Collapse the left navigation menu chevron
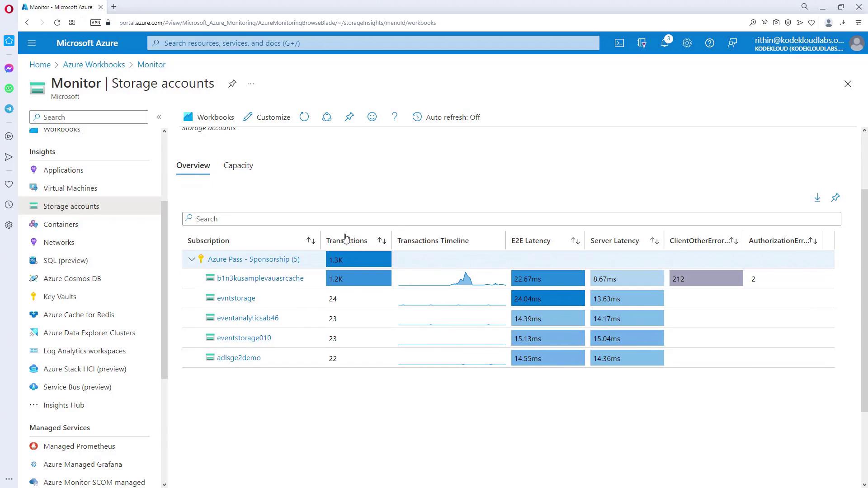 click(x=159, y=117)
